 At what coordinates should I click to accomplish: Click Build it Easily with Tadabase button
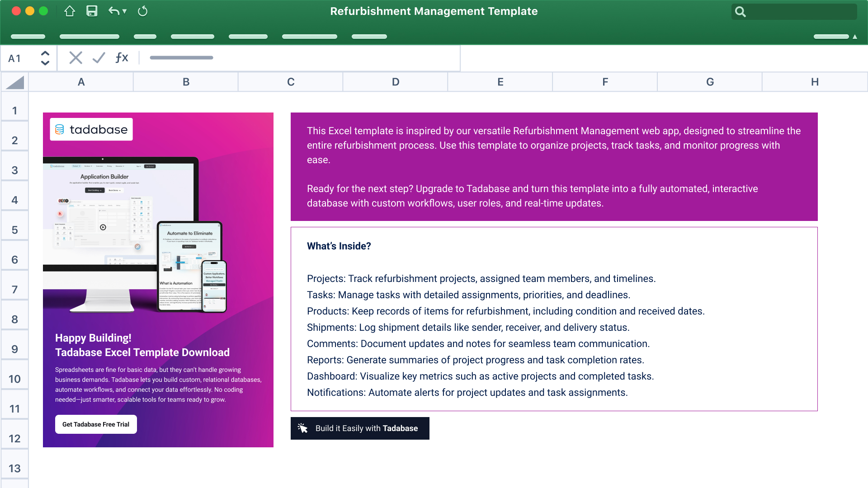point(360,428)
